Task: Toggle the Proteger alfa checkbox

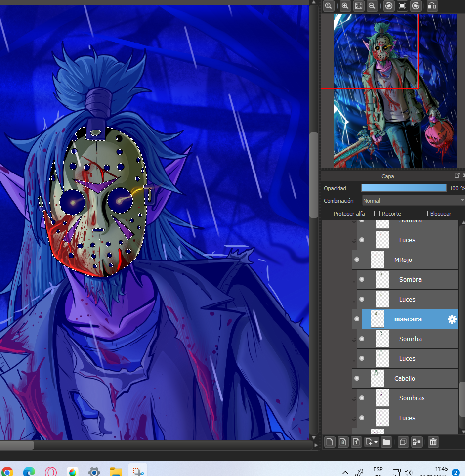Action: click(328, 214)
